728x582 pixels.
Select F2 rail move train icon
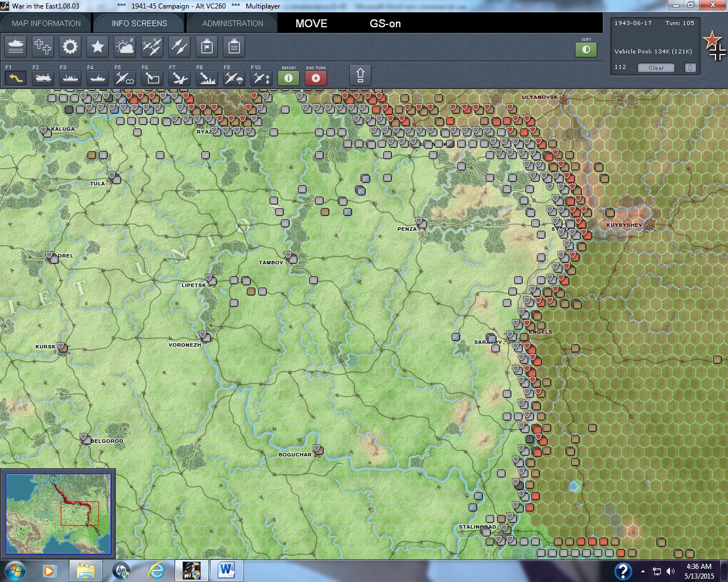[x=43, y=78]
